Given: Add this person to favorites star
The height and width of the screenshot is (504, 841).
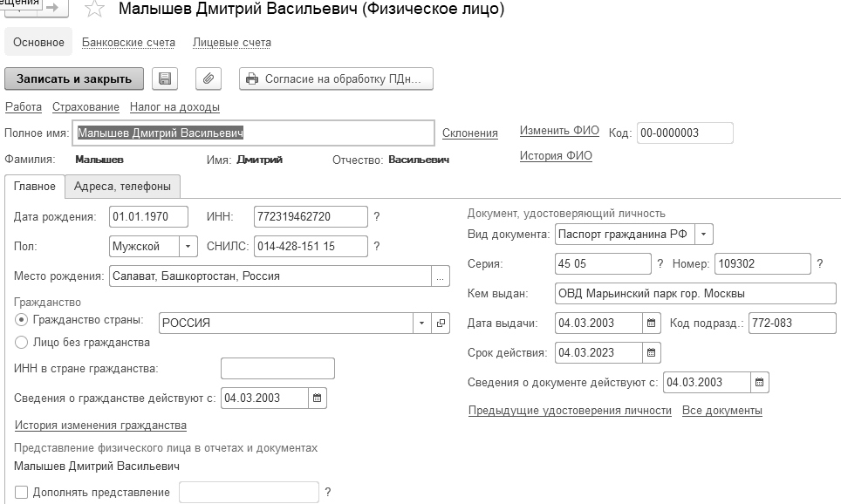Looking at the screenshot, I should coord(96,10).
